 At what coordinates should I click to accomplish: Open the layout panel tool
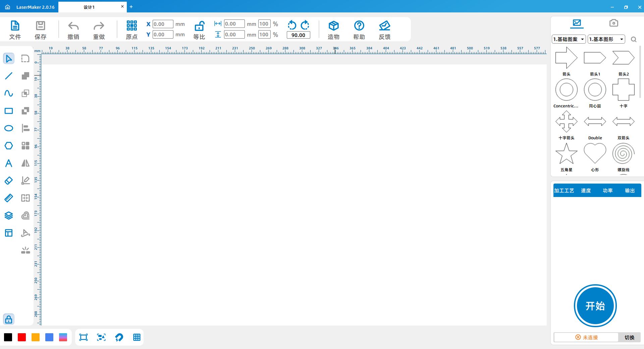click(x=9, y=233)
